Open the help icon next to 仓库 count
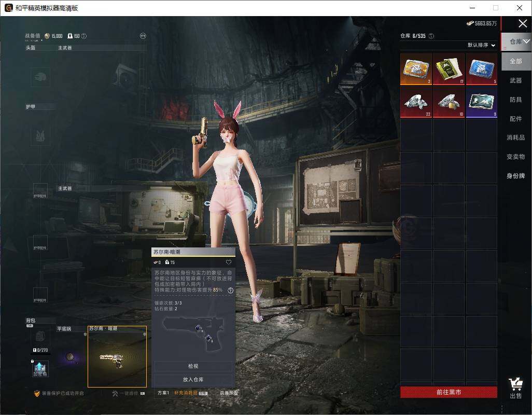The width and height of the screenshot is (532, 415). [x=431, y=36]
